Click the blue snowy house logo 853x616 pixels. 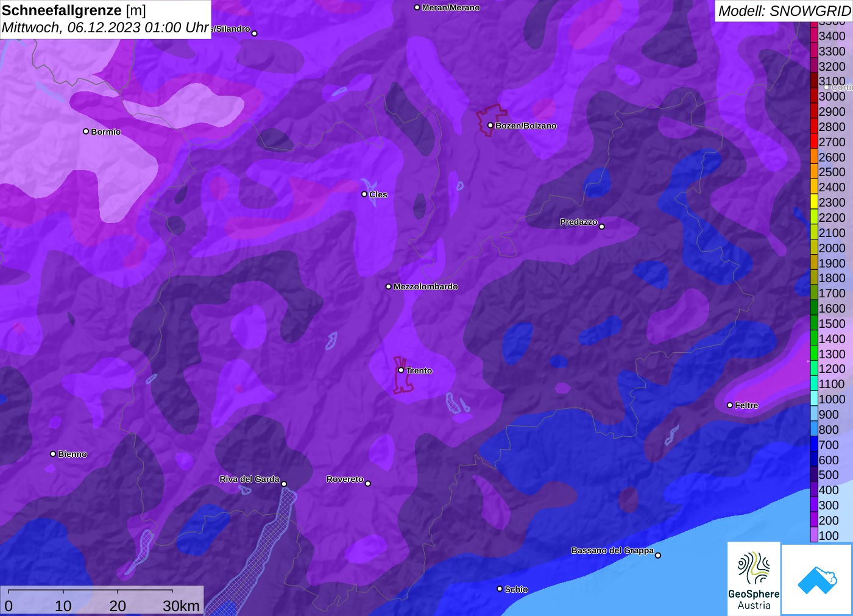(x=817, y=579)
